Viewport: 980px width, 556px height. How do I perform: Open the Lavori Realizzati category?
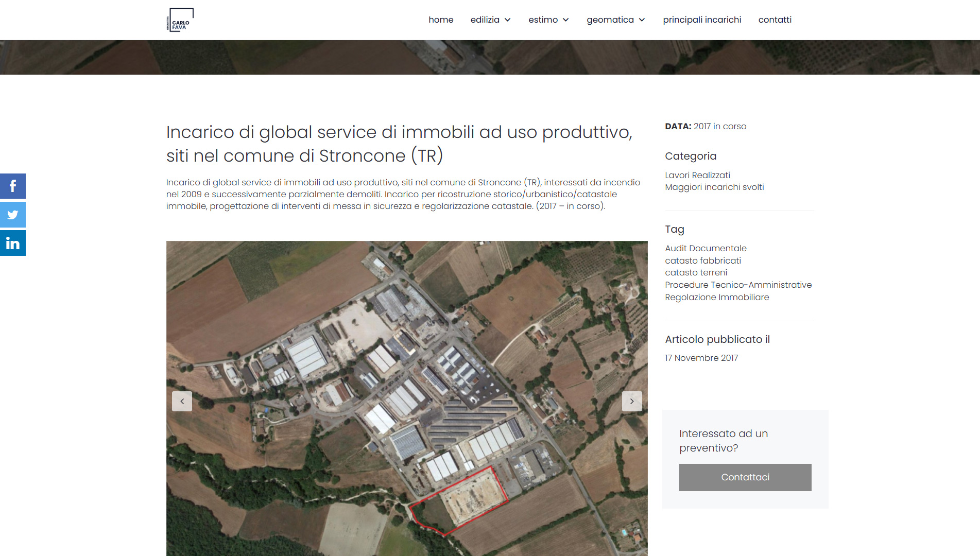(697, 175)
